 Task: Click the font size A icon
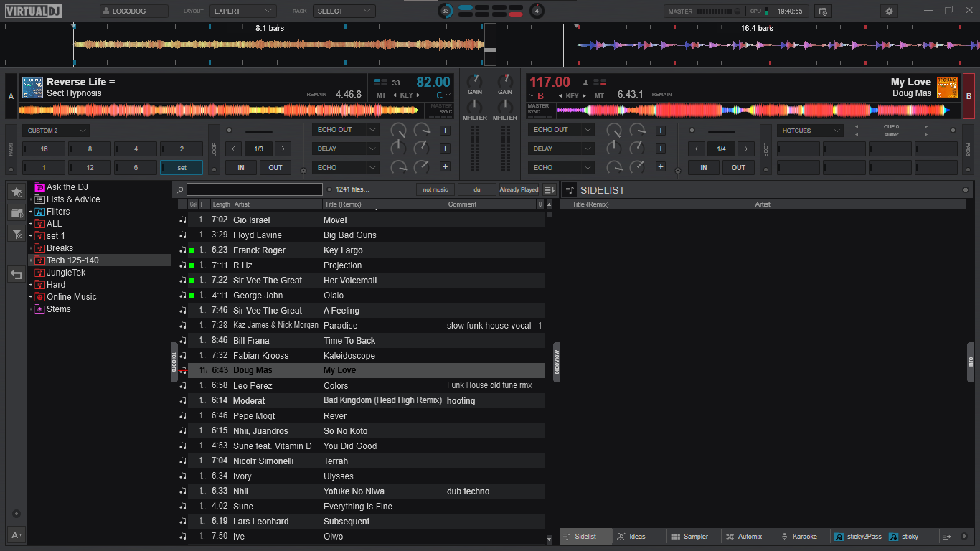[16, 534]
